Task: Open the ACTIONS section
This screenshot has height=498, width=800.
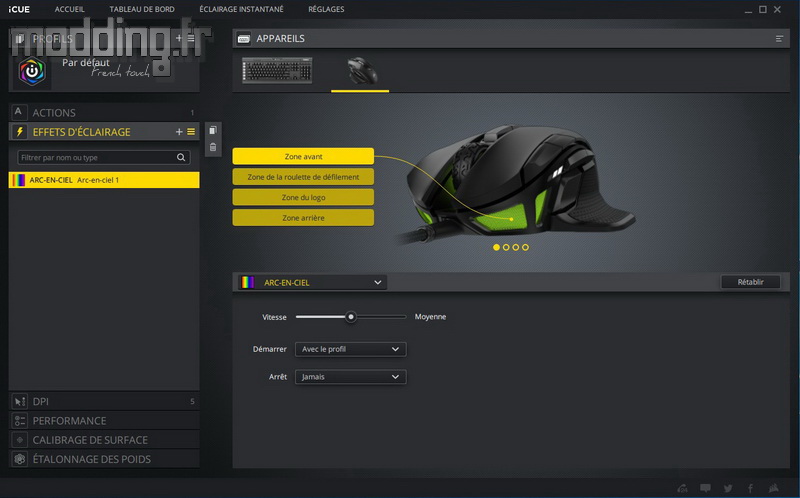Action: tap(104, 112)
